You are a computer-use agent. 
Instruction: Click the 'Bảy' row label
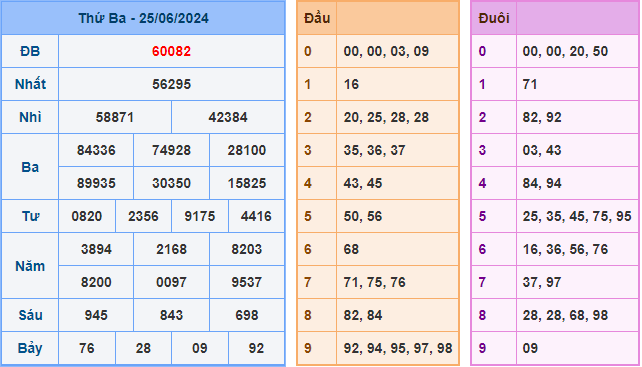tap(30, 349)
